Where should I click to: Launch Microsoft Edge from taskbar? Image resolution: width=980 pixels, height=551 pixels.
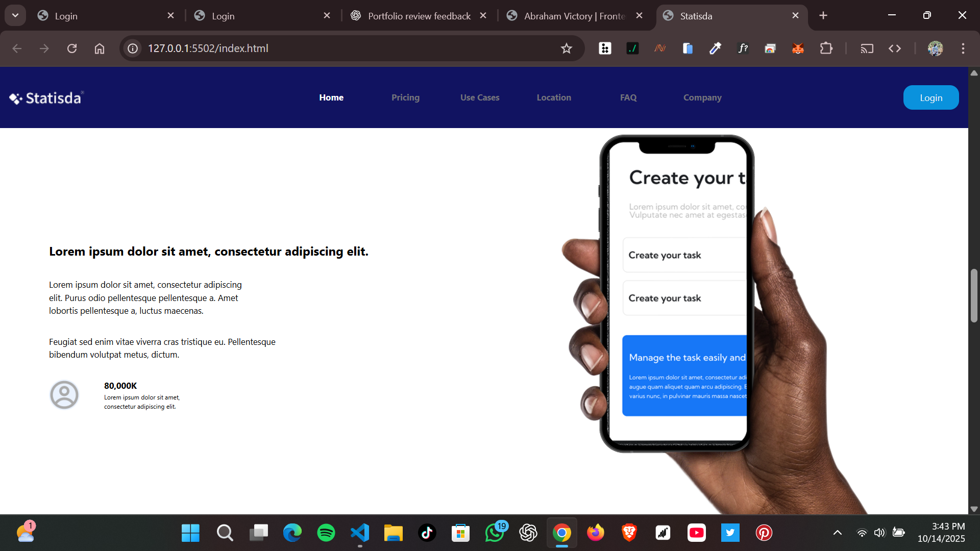[x=292, y=533]
